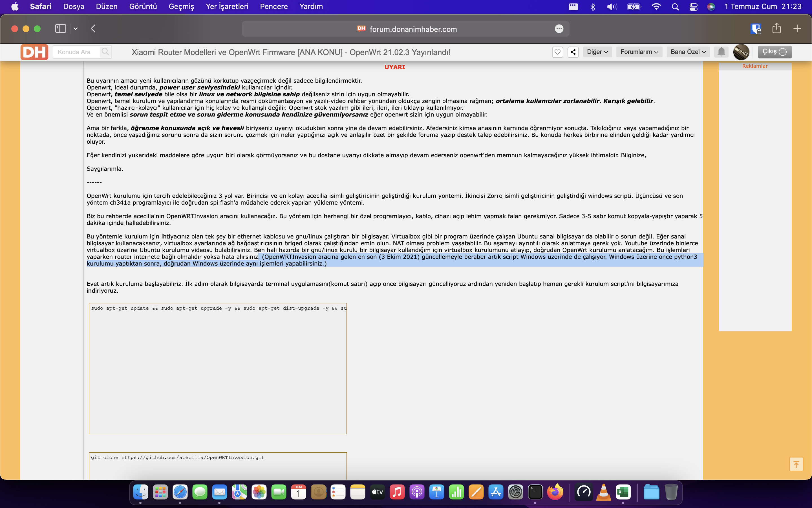
Task: Open Messages from the Dock
Action: pyautogui.click(x=200, y=492)
